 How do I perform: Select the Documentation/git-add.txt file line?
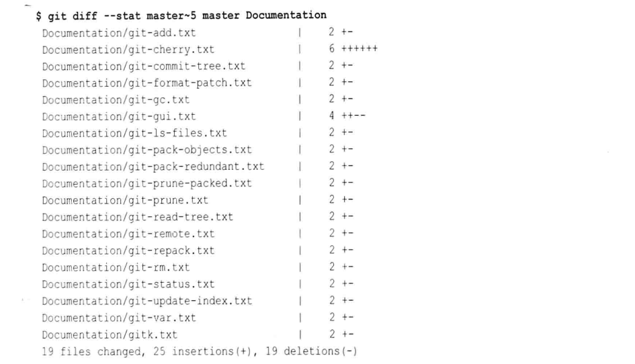pyautogui.click(x=198, y=32)
